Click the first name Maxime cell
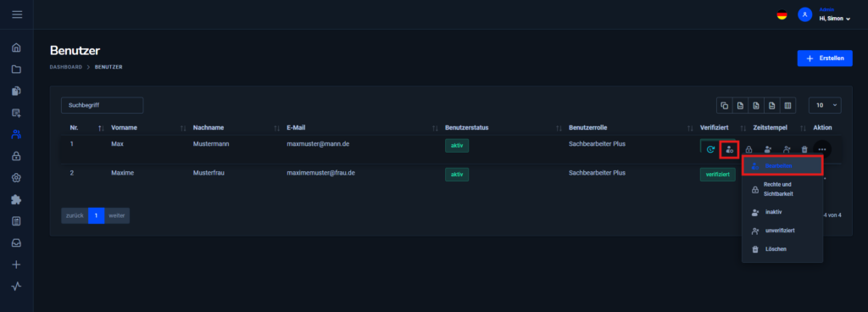868x312 pixels. point(122,173)
